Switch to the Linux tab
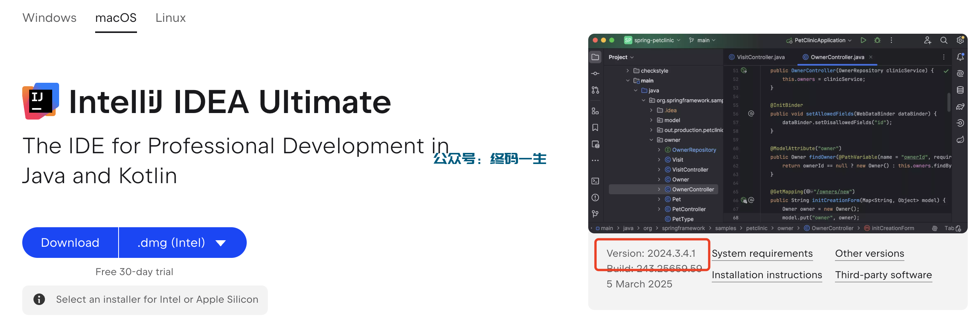980x328 pixels. coord(171,18)
